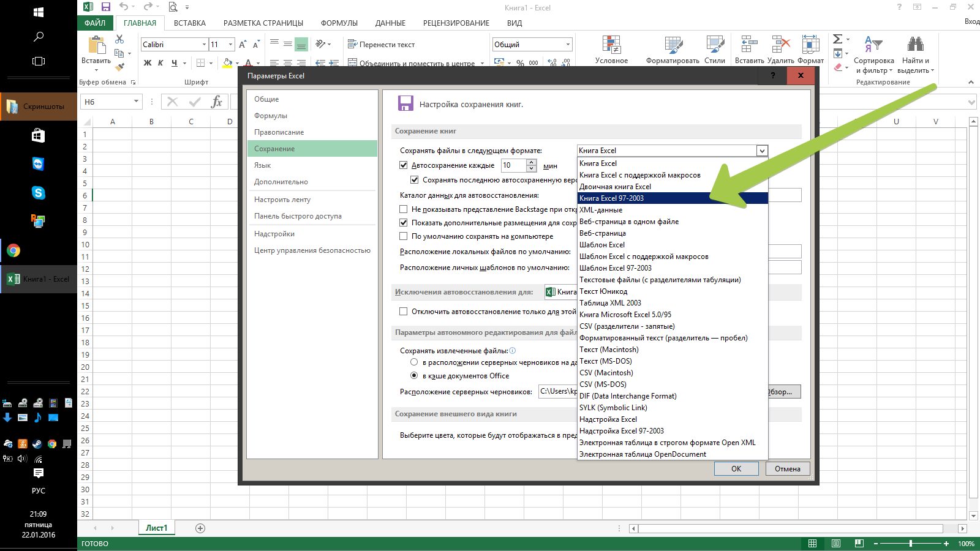Viewport: 980px width, 551px height.
Task: Open Google Chrome from the taskbar
Action: (x=13, y=250)
